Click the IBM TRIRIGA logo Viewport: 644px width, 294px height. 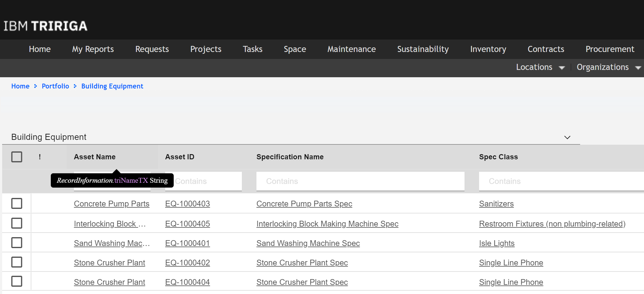pos(45,26)
